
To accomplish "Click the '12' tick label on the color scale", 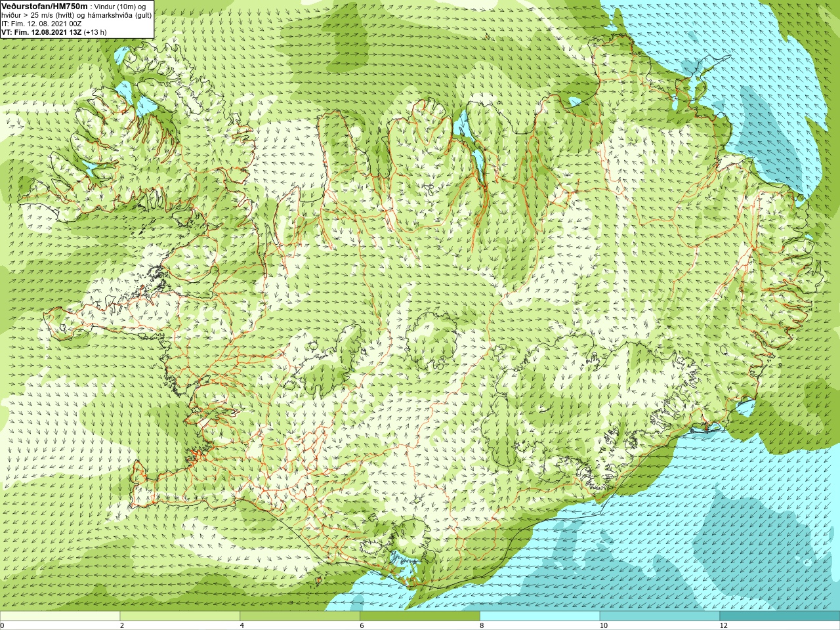I will pos(723,625).
